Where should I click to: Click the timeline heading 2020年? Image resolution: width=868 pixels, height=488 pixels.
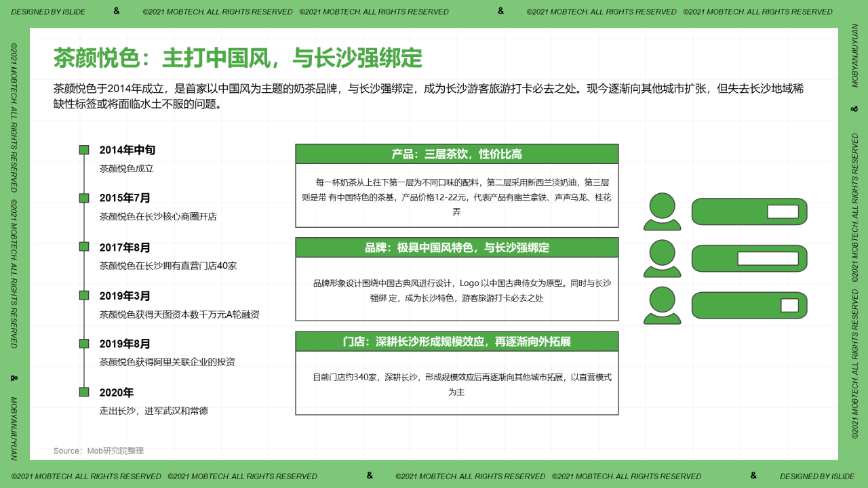pyautogui.click(x=117, y=392)
